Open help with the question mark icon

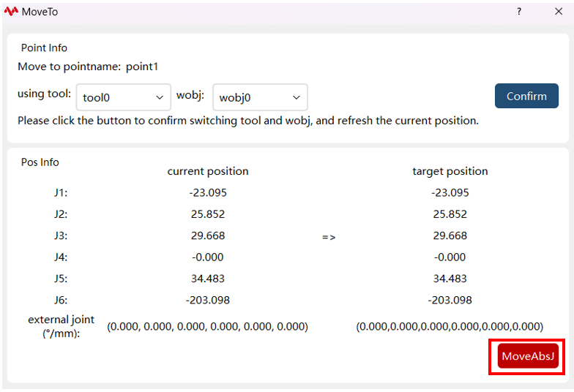pyautogui.click(x=518, y=12)
